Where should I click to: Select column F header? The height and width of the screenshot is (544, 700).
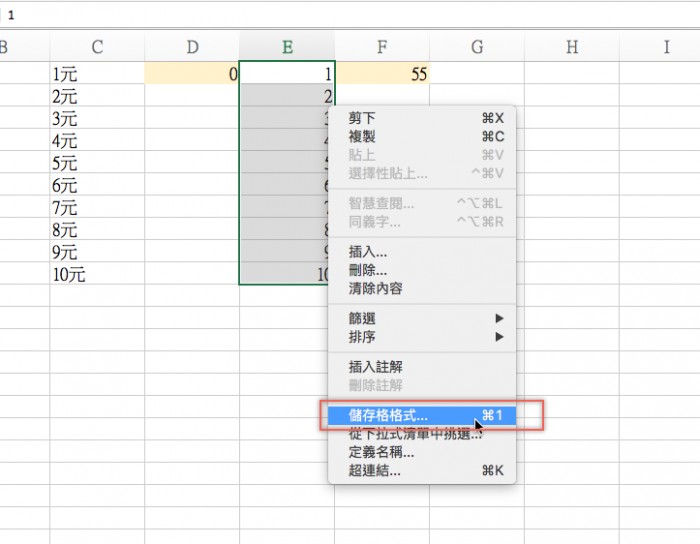(x=382, y=46)
